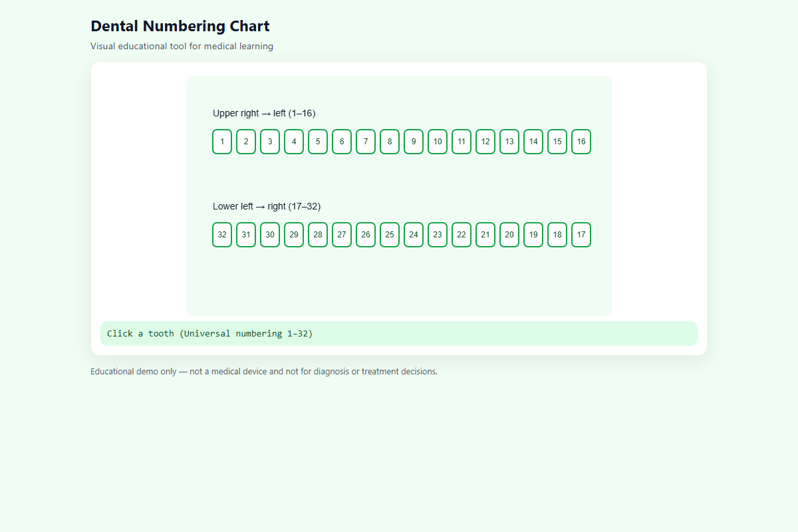The image size is (798, 532).
Task: Select tooth number 21
Action: point(485,235)
